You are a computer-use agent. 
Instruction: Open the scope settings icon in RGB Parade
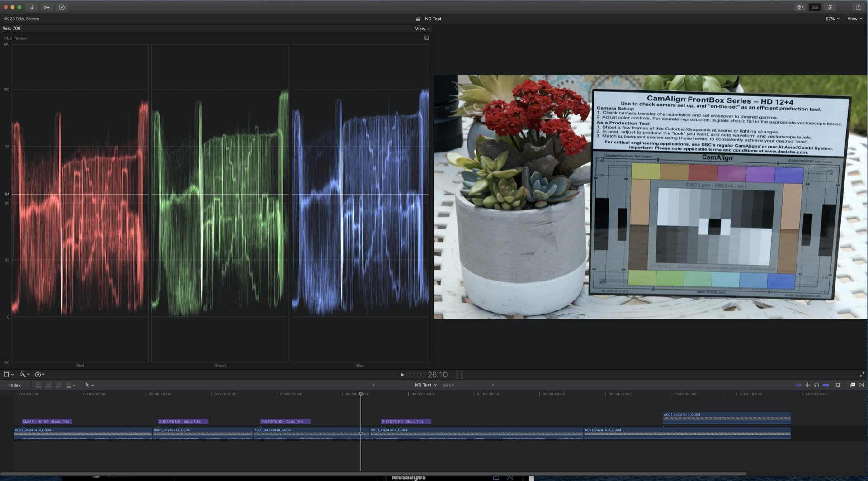pos(426,38)
